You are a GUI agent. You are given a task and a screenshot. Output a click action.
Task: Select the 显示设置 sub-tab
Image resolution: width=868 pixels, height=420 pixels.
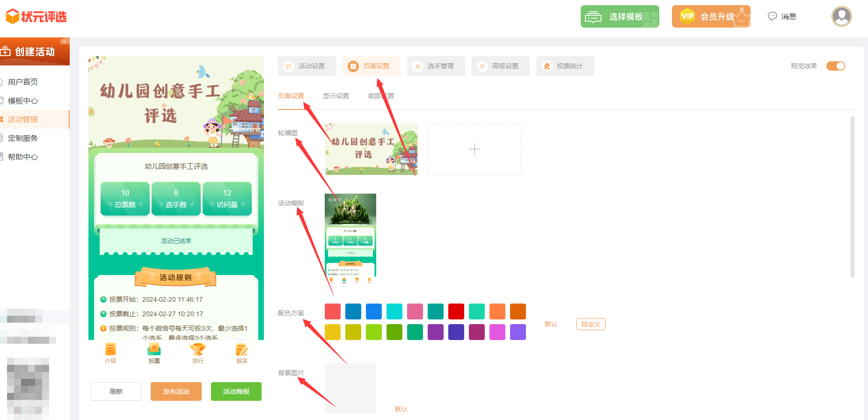click(x=336, y=96)
